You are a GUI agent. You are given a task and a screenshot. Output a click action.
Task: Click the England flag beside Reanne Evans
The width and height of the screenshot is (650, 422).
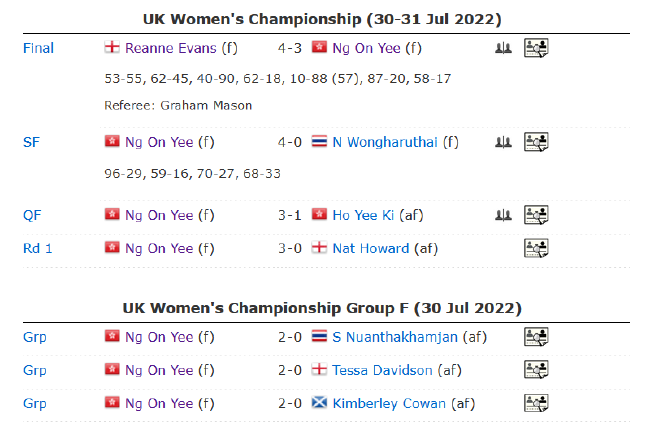tap(112, 48)
